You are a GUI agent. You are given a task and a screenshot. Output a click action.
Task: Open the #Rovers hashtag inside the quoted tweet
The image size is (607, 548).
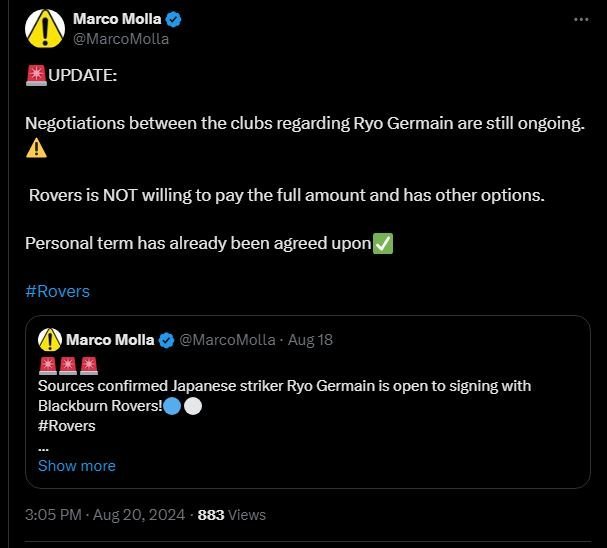coord(66,426)
